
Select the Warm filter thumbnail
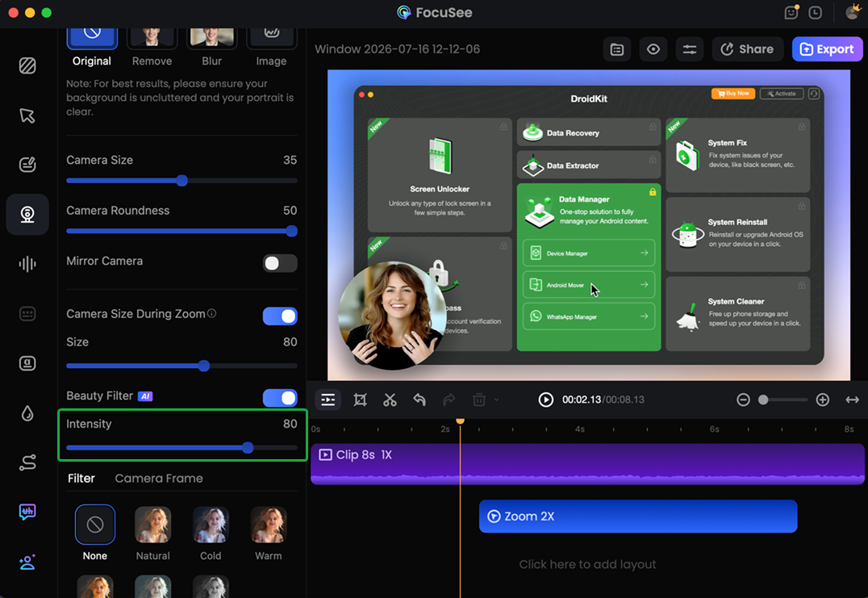(x=269, y=525)
